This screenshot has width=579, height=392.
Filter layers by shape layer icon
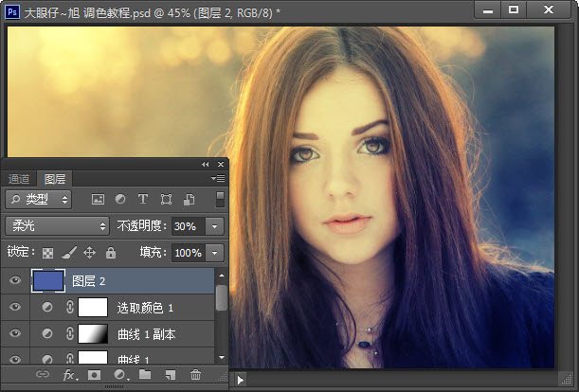pos(167,200)
